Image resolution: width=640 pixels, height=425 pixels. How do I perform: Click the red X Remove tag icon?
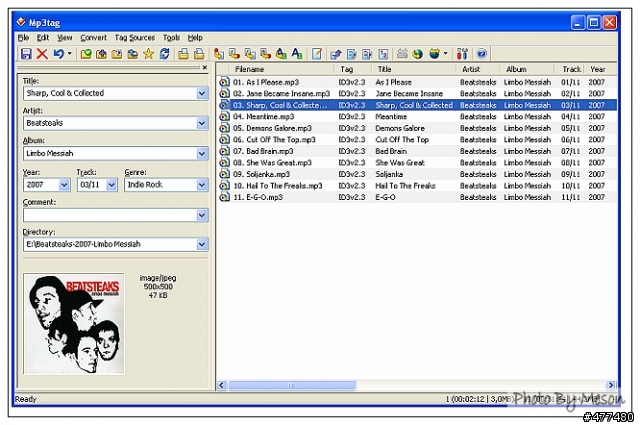point(42,54)
